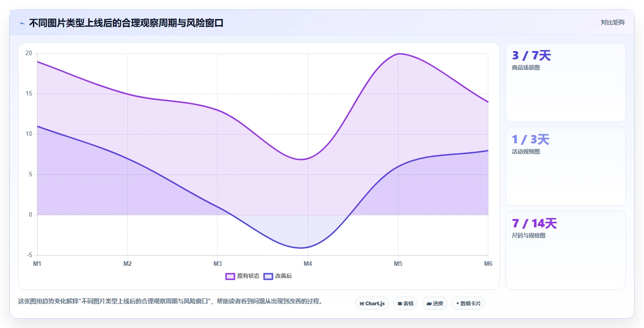Screen dimensions: 644x328
Task: Click the 7 / 14天 value card
Action: [x=566, y=250]
